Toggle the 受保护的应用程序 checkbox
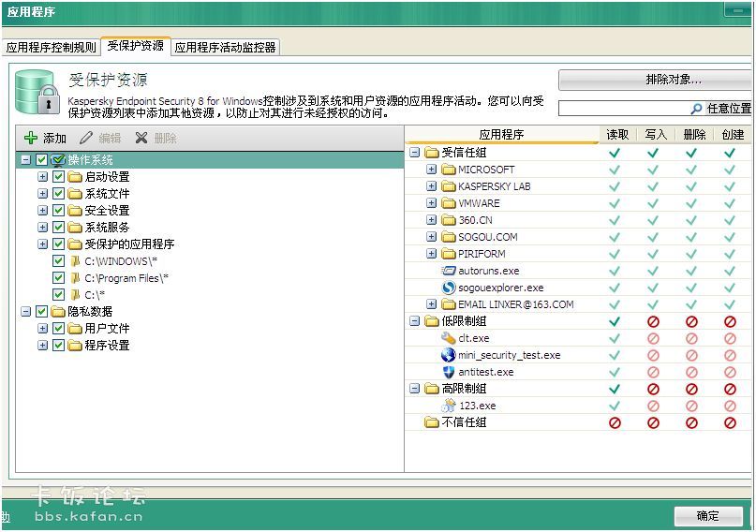This screenshot has width=756, height=532. (x=58, y=244)
